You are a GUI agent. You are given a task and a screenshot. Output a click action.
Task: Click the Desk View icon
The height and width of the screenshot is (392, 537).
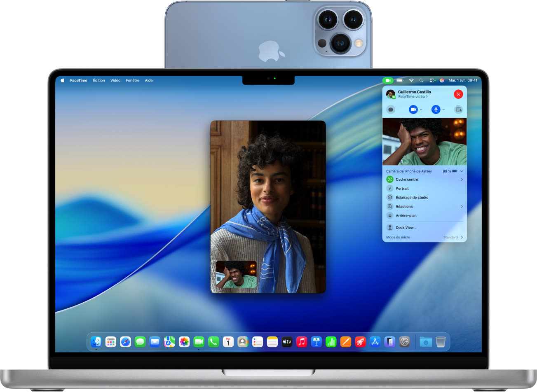pyautogui.click(x=389, y=227)
